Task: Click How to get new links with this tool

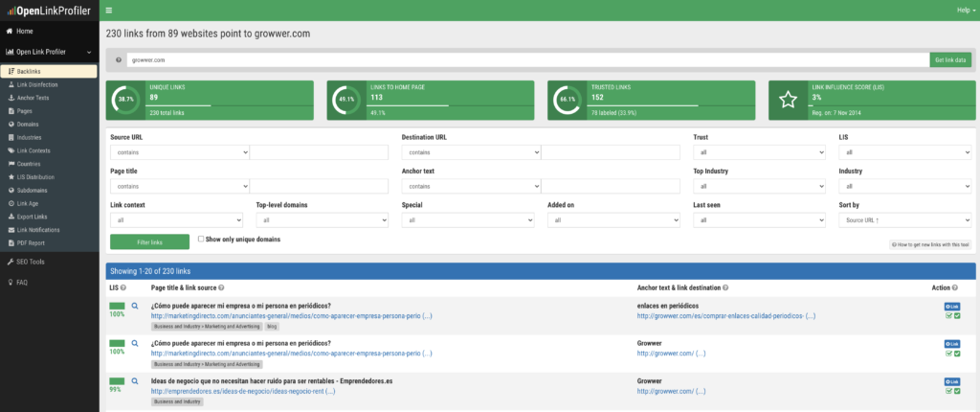Action: click(930, 245)
